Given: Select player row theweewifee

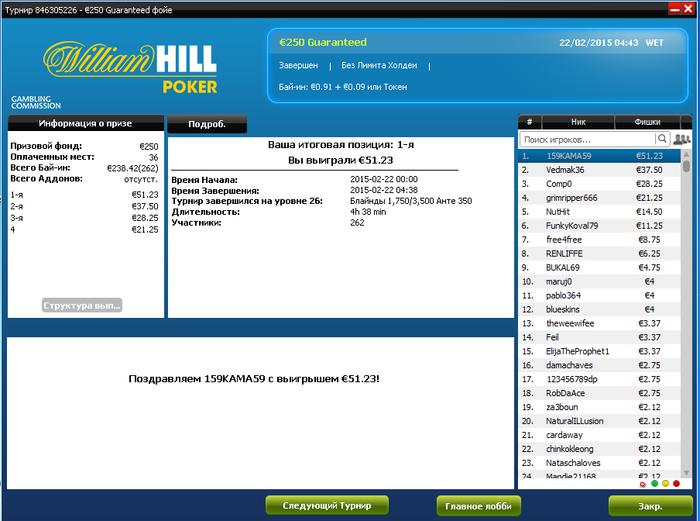Looking at the screenshot, I should coord(600,323).
